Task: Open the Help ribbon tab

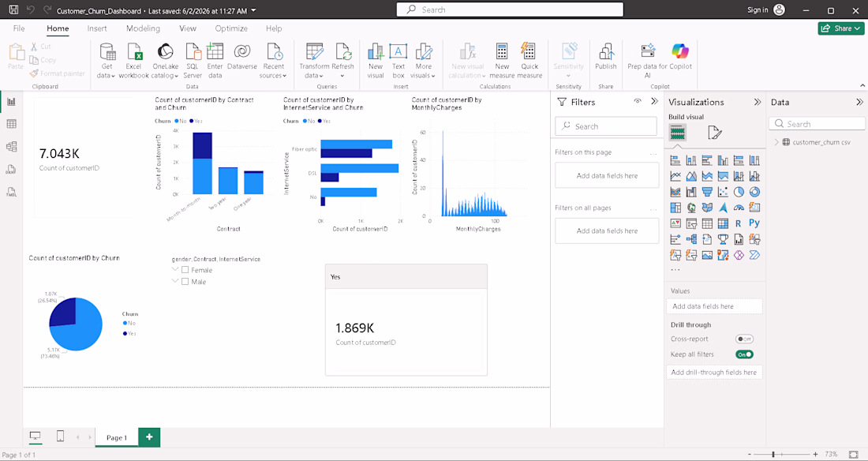Action: coord(274,28)
